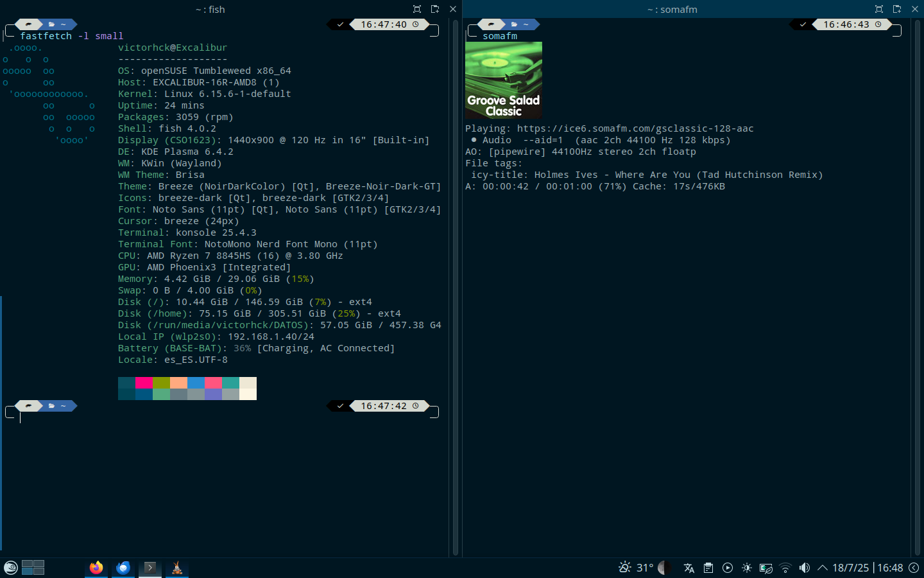Open the openSUSE application launcher
Image resolution: width=924 pixels, height=578 pixels.
(x=11, y=568)
